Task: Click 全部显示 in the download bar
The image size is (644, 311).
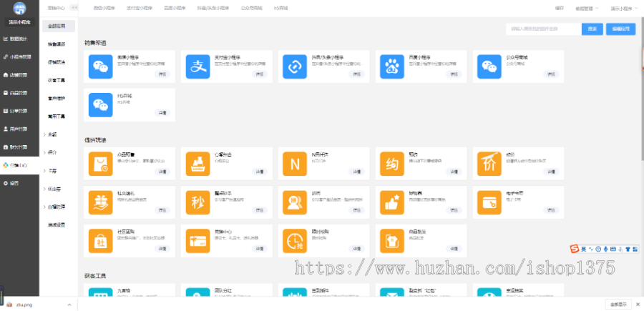Action: (618, 305)
